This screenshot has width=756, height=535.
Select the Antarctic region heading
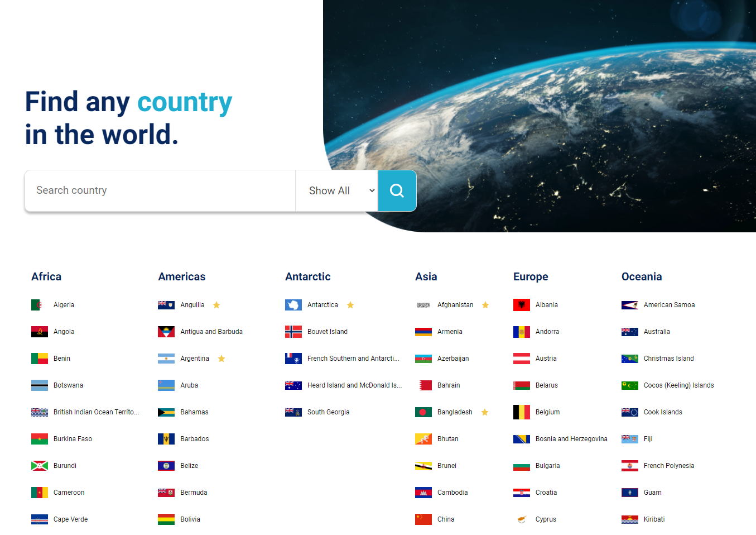click(x=308, y=276)
